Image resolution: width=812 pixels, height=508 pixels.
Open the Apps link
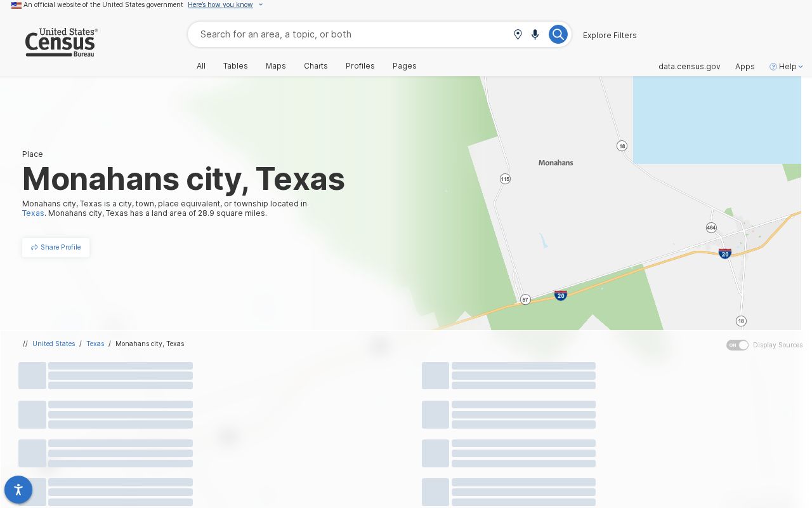[x=745, y=67]
